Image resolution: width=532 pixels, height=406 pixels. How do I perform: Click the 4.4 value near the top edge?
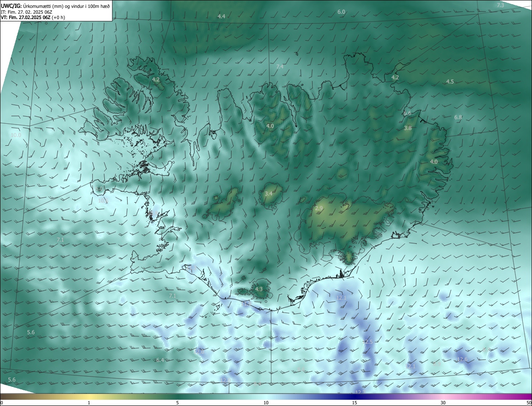point(222,16)
